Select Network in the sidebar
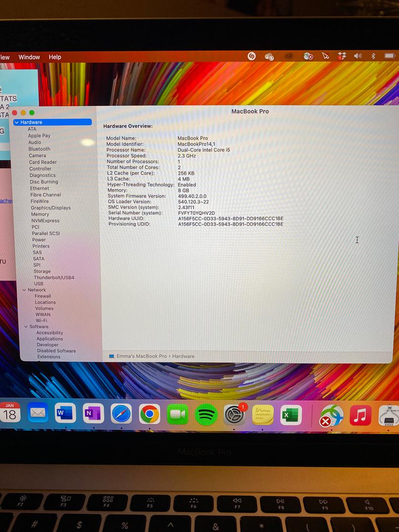 click(36, 290)
